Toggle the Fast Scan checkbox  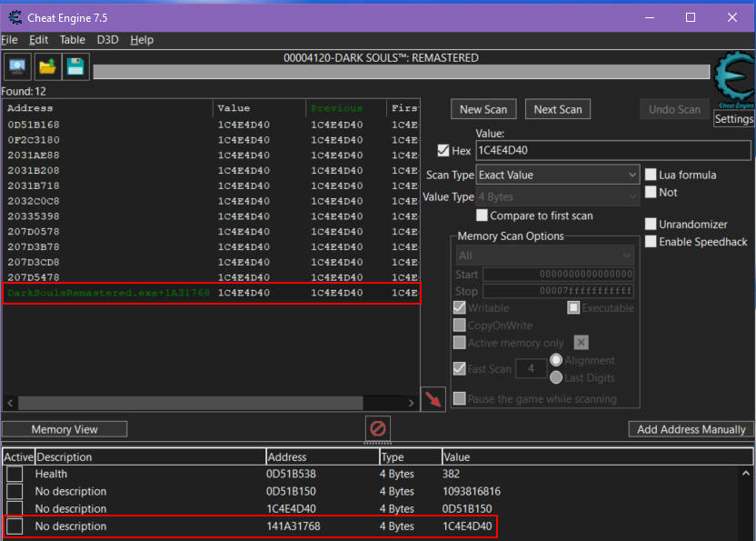click(460, 369)
